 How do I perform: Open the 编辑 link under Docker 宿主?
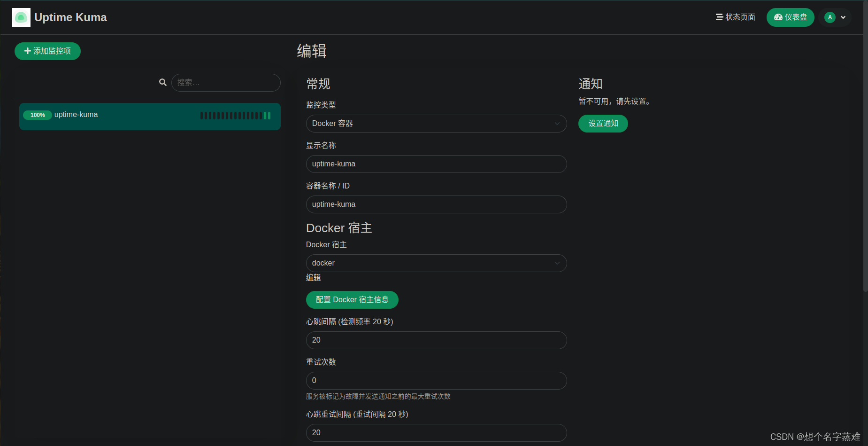[313, 277]
